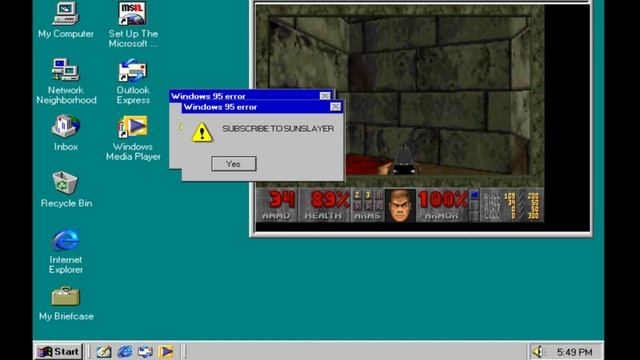Select the Internet Explorer desktop icon

tap(66, 251)
